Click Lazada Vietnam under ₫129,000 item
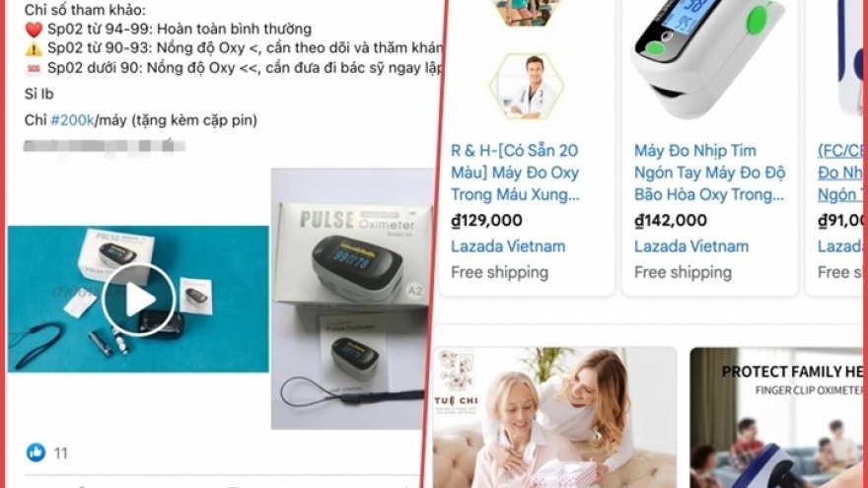This screenshot has height=488, width=868. click(508, 246)
